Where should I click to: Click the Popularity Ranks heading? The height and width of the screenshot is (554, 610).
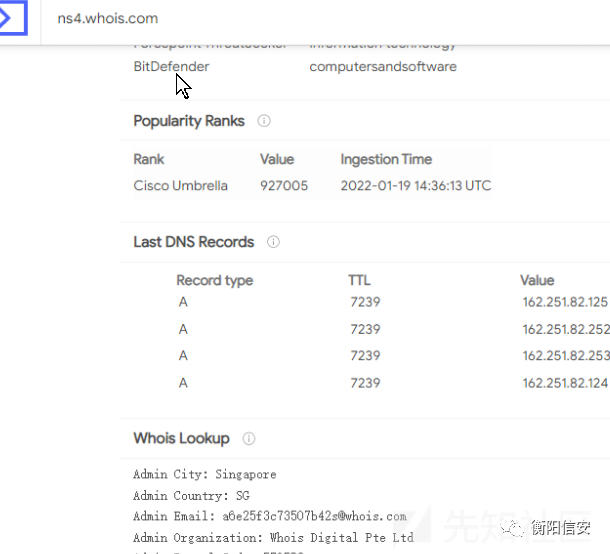pyautogui.click(x=189, y=121)
